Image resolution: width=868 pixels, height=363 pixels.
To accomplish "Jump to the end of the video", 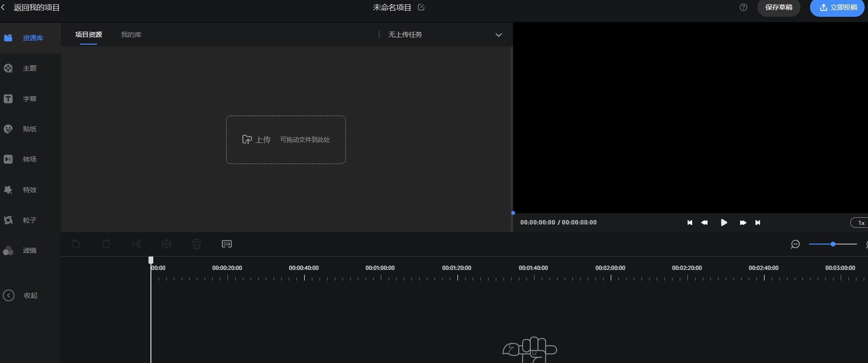I will point(758,222).
